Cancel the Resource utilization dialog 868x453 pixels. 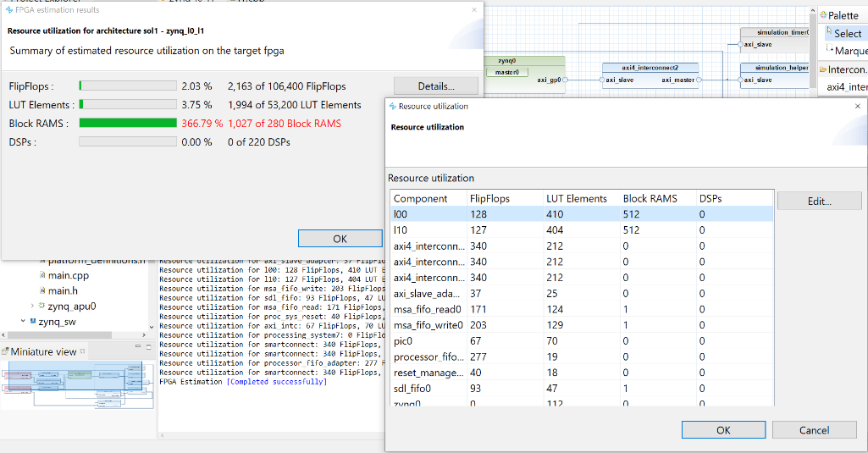click(x=815, y=430)
